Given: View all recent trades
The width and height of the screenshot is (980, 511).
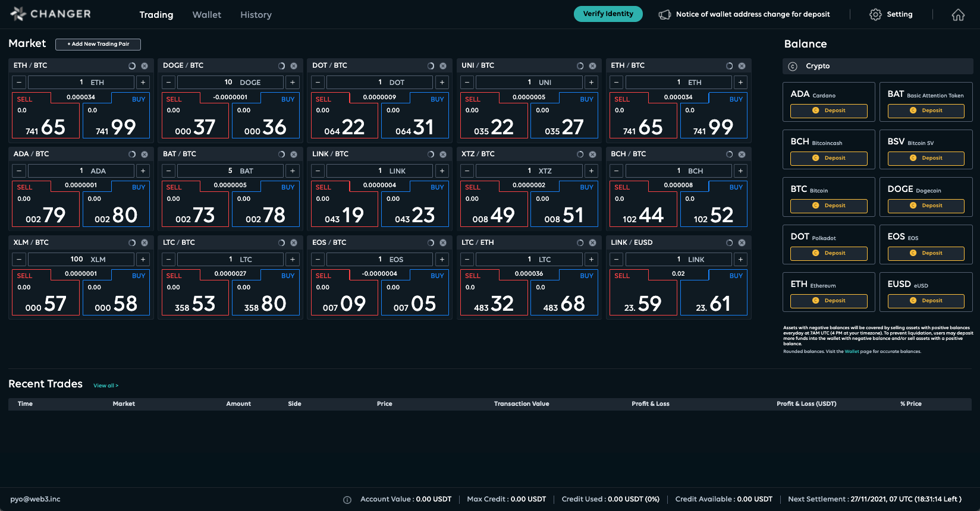Looking at the screenshot, I should pyautogui.click(x=106, y=386).
